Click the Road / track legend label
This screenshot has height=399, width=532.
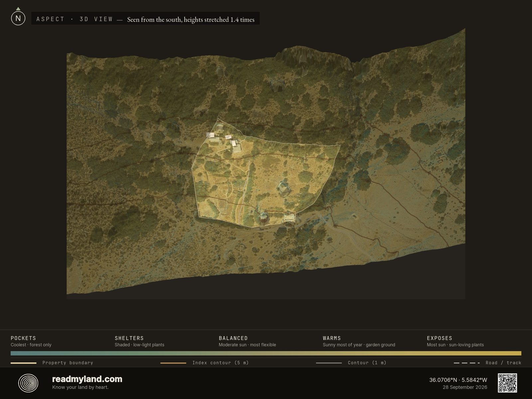503,363
